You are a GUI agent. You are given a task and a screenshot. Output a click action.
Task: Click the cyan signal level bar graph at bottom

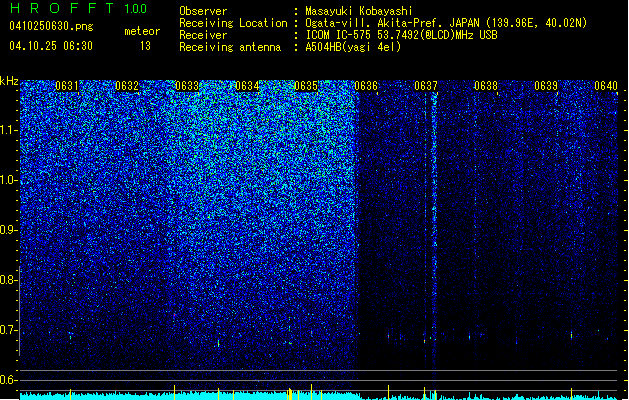click(319, 396)
